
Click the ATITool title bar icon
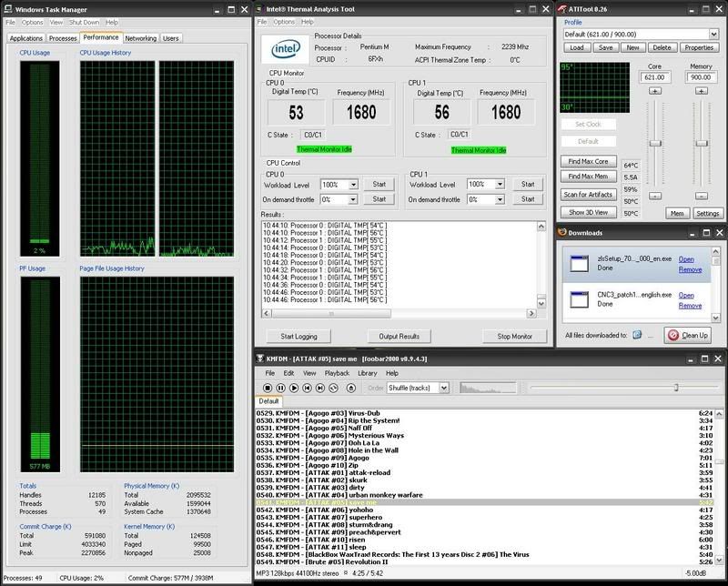click(562, 9)
